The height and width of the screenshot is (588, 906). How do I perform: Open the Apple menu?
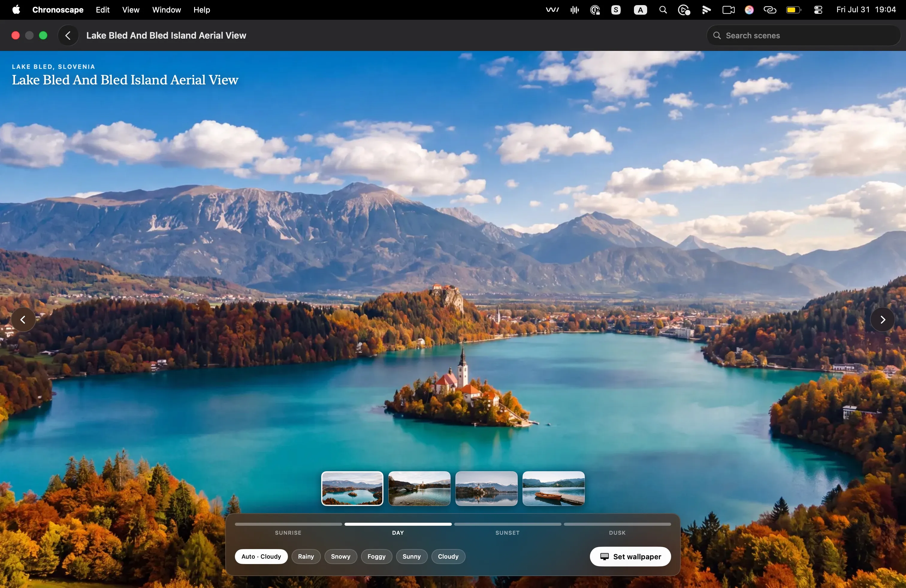pyautogui.click(x=16, y=10)
